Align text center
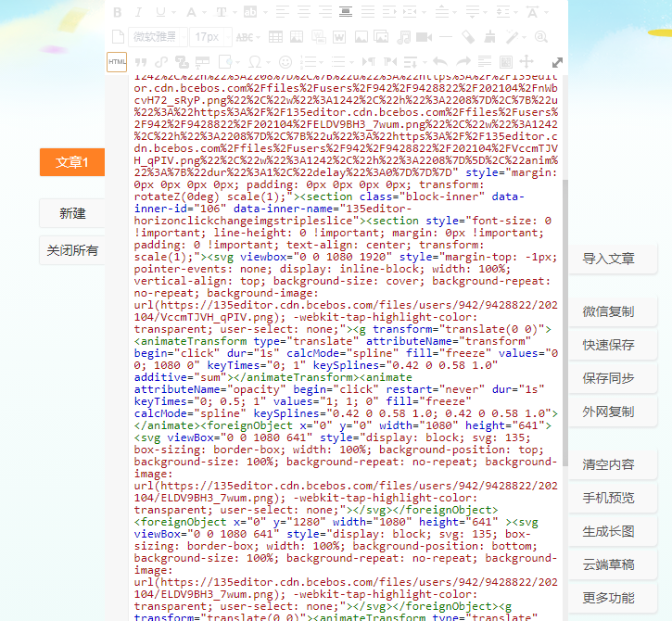The image size is (672, 621). (x=304, y=12)
